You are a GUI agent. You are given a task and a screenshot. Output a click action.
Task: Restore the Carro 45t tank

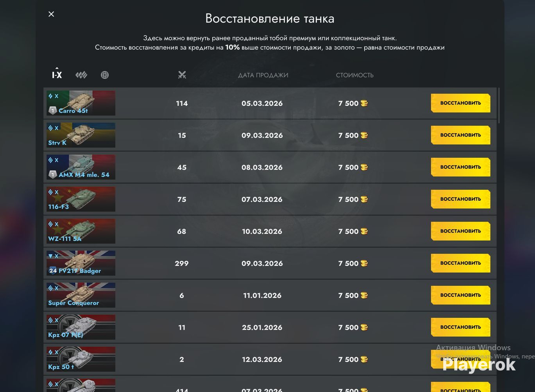pos(460,103)
